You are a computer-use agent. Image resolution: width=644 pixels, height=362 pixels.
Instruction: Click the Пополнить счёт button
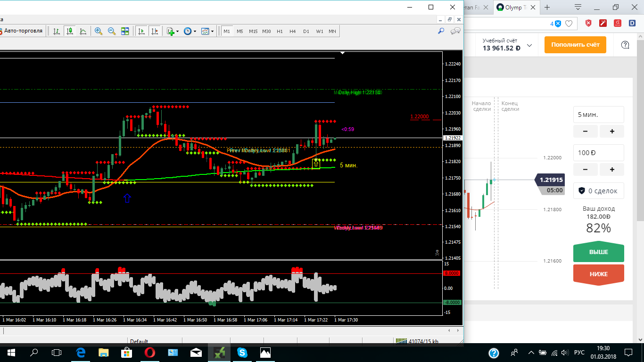coord(575,45)
